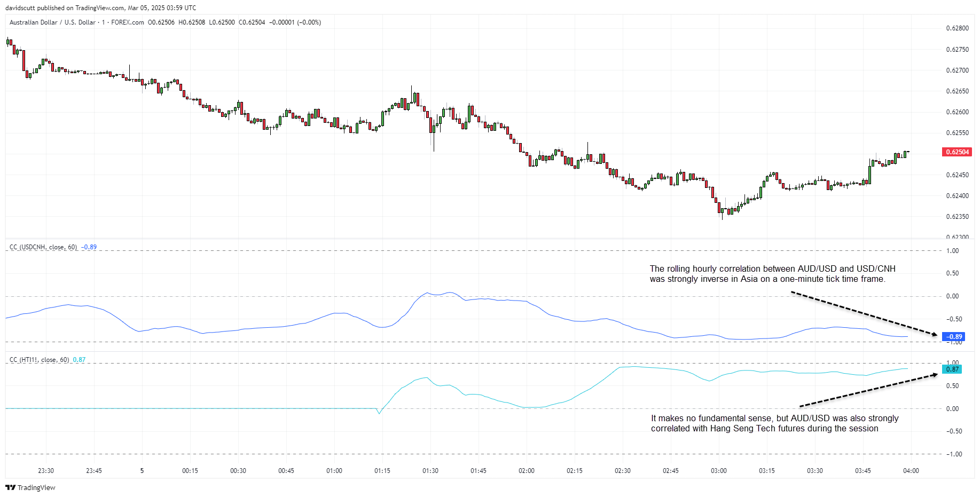
Task: Click the change value −0.00001 (−0.00%)
Action: tap(295, 22)
